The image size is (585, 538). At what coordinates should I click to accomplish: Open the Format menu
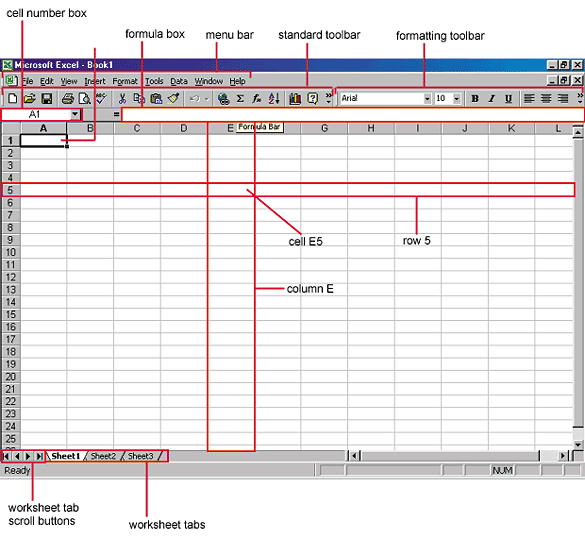125,81
